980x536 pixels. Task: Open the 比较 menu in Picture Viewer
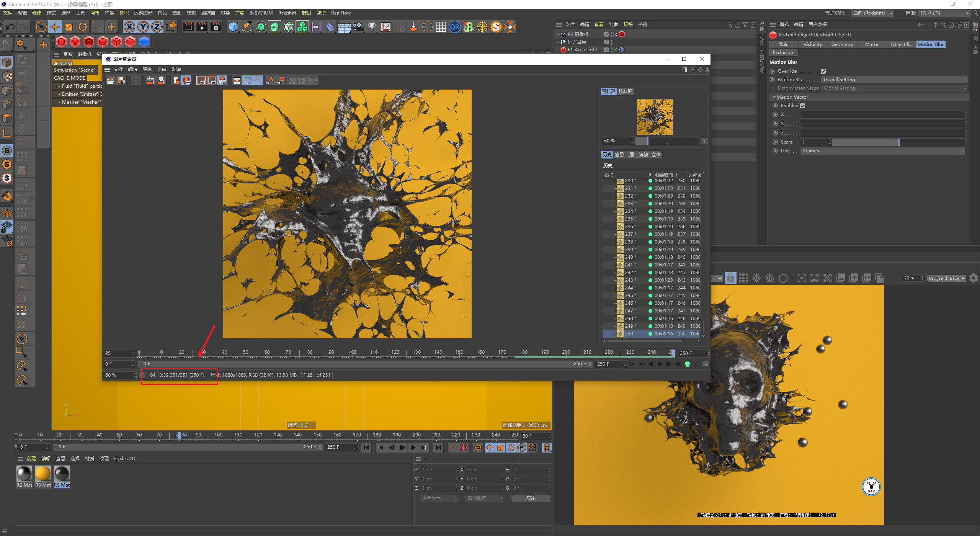pos(162,69)
